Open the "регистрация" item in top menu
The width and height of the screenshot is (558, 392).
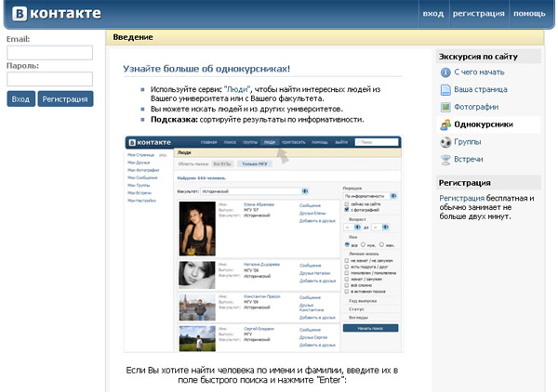pyautogui.click(x=479, y=14)
